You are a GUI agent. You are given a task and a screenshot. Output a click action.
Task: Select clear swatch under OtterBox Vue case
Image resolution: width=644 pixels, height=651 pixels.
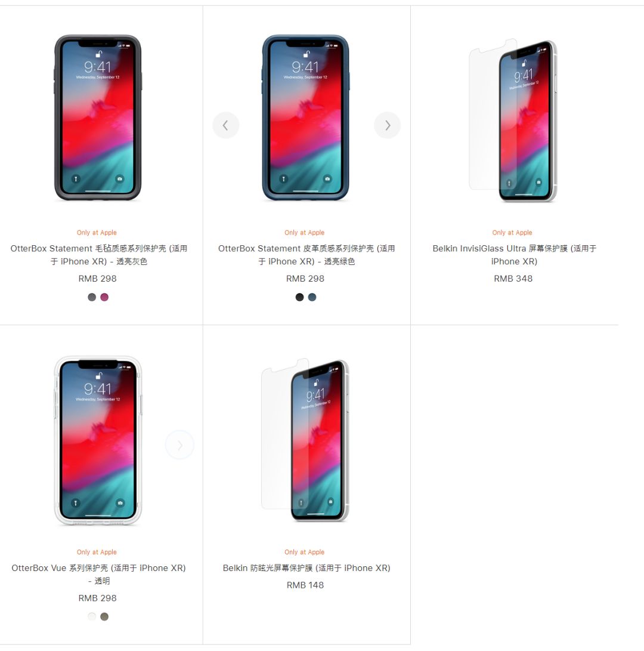coord(91,616)
